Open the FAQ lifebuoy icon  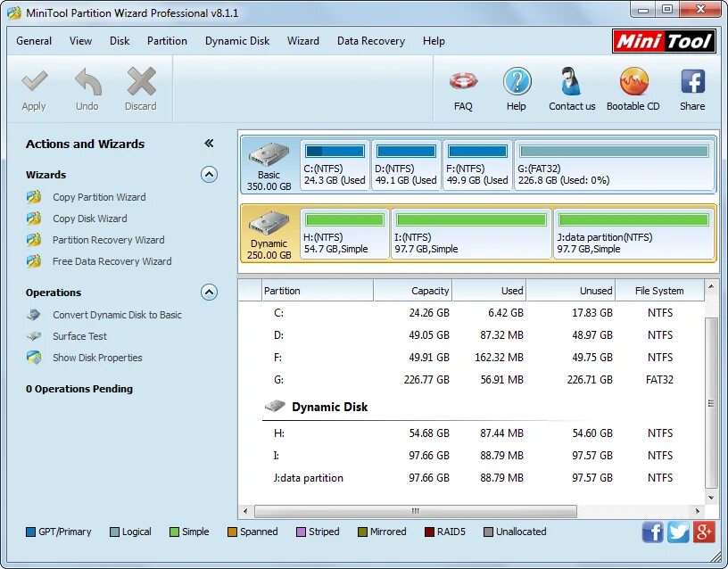[463, 81]
